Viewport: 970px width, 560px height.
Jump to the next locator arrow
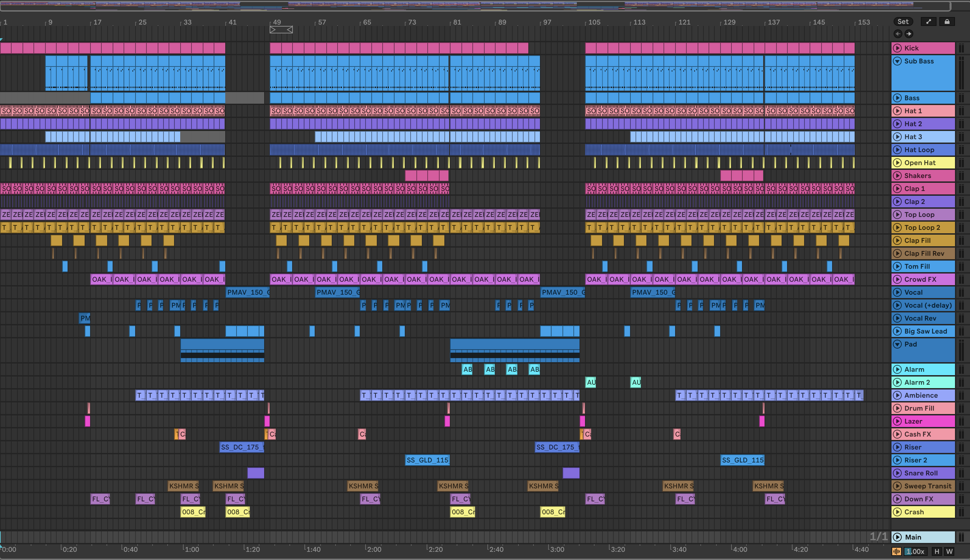click(x=909, y=34)
